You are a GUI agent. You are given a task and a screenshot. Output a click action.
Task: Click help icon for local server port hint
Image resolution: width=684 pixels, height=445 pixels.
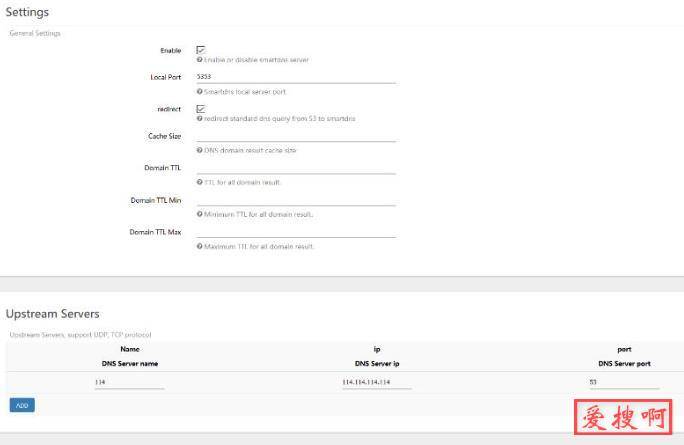click(199, 91)
